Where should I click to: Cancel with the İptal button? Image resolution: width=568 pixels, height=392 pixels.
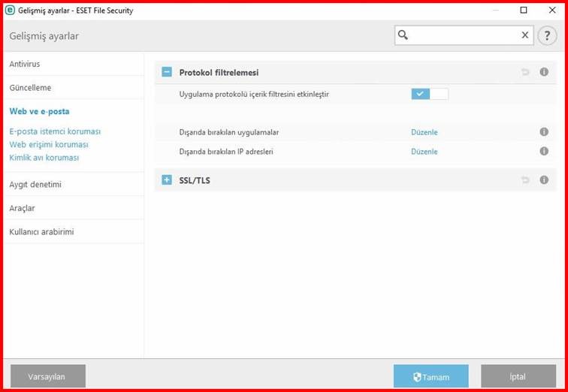point(518,376)
